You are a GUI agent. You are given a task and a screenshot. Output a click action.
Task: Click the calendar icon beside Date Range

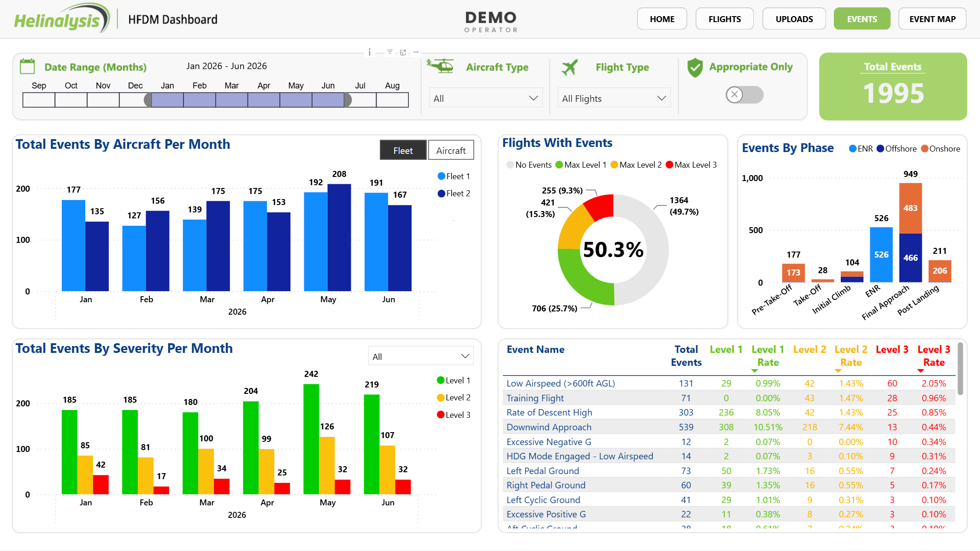click(27, 66)
